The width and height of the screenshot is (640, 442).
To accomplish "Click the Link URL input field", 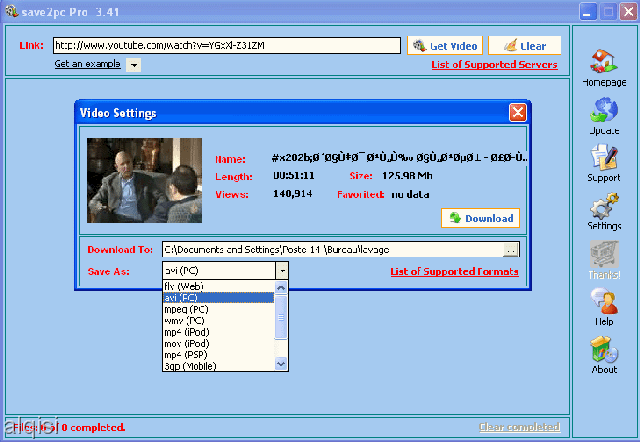I will (227, 45).
